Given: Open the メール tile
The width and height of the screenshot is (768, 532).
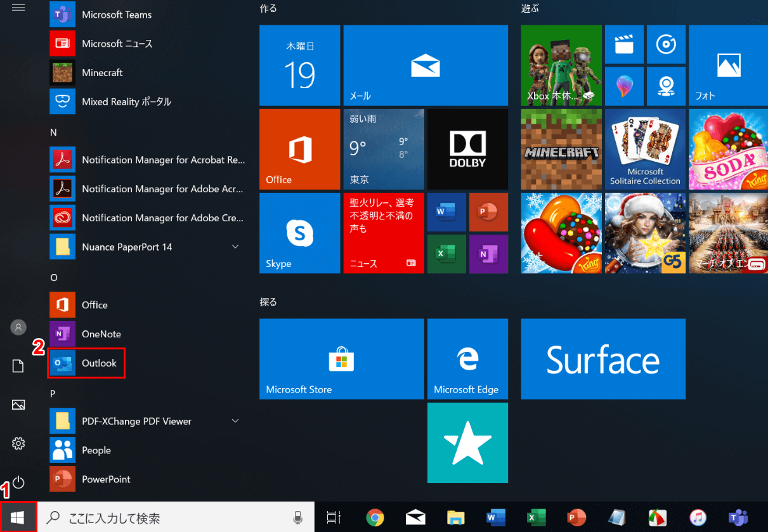Looking at the screenshot, I should pyautogui.click(x=426, y=65).
